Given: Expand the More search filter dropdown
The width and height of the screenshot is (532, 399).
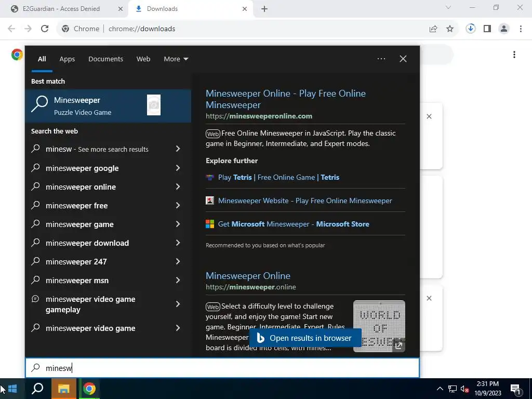Looking at the screenshot, I should pos(176,59).
